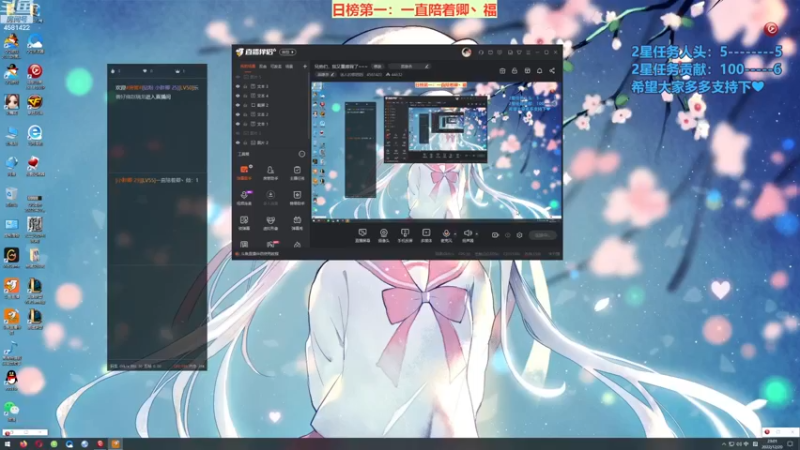Toggle the lock on the 截屏2 layer
The height and width of the screenshot is (450, 800).
[x=245, y=105]
